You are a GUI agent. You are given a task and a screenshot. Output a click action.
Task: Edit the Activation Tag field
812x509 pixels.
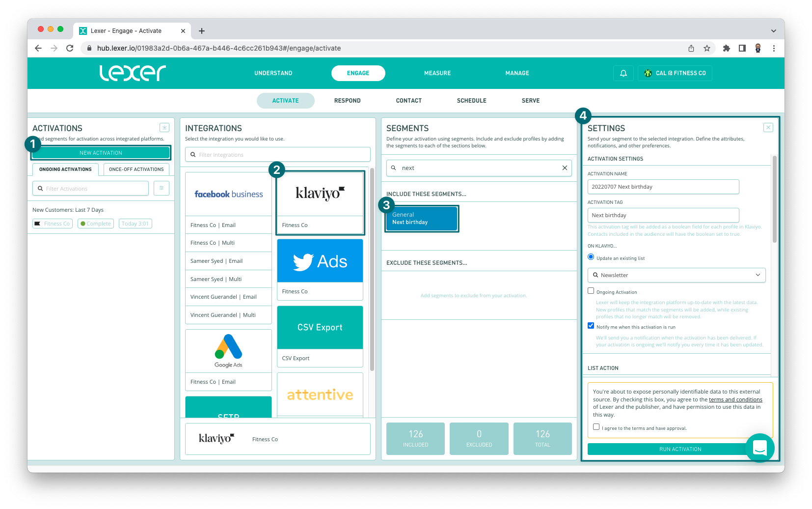[663, 215]
